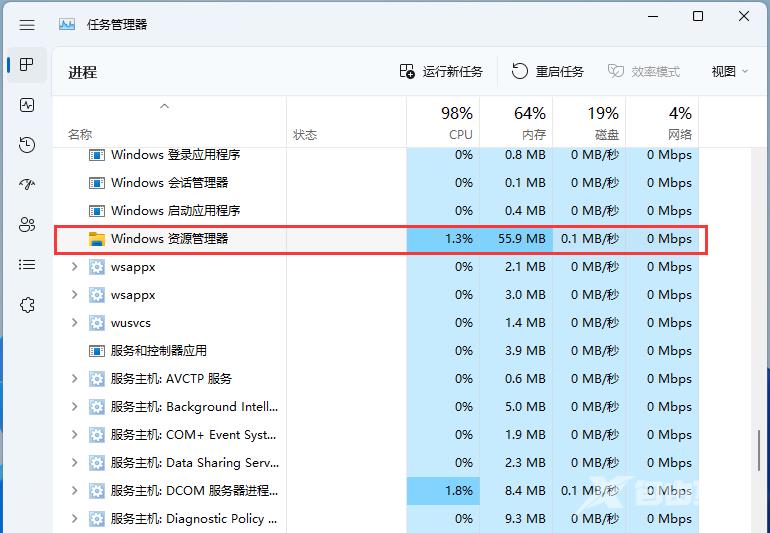Click the 任务管理器 window title
Viewport: 770px width, 533px height.
(x=117, y=25)
